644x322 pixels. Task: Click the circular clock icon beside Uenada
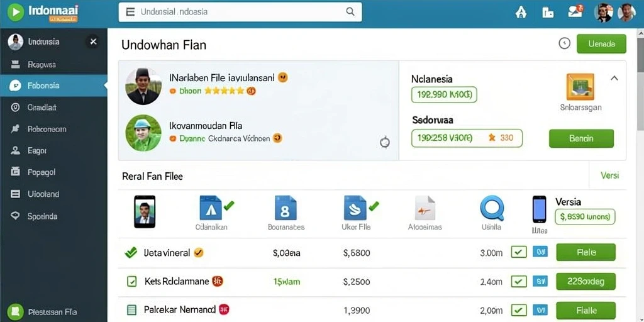(x=565, y=43)
